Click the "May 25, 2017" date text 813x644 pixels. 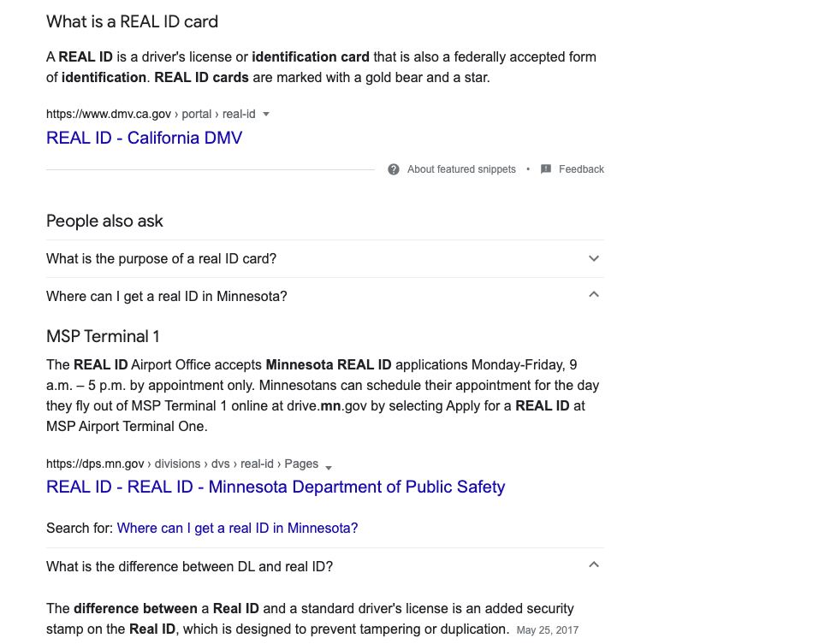pos(548,630)
